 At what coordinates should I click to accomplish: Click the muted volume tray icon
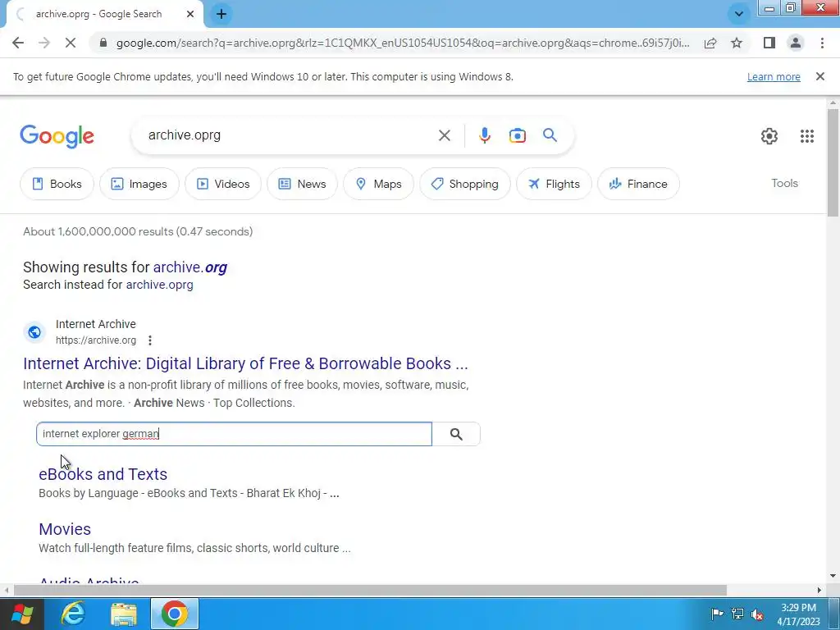757,614
